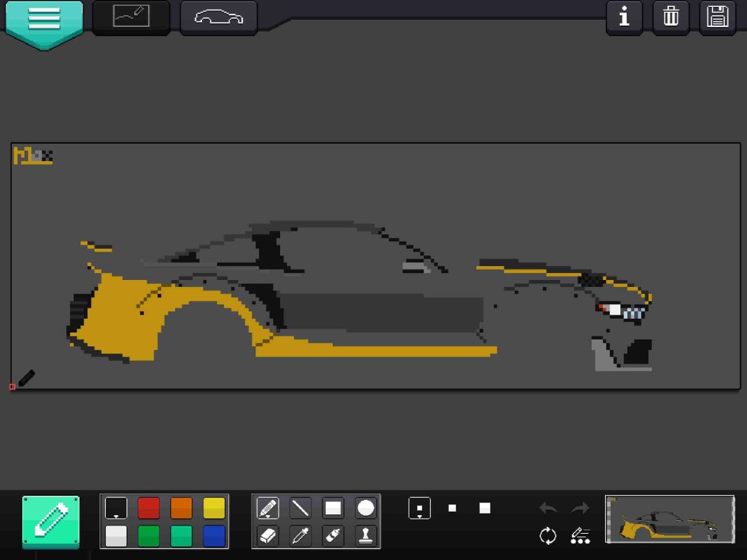
Task: Undo the last stroke
Action: (548, 508)
